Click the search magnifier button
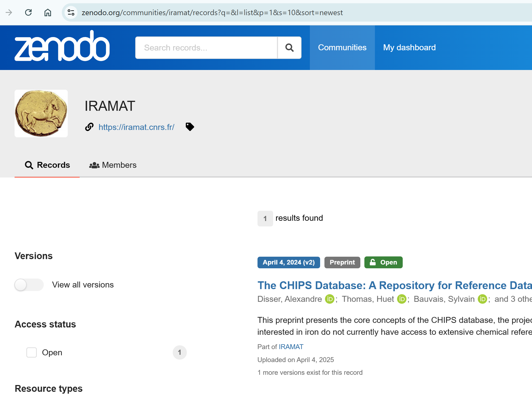Image resolution: width=532 pixels, height=398 pixels. (289, 48)
